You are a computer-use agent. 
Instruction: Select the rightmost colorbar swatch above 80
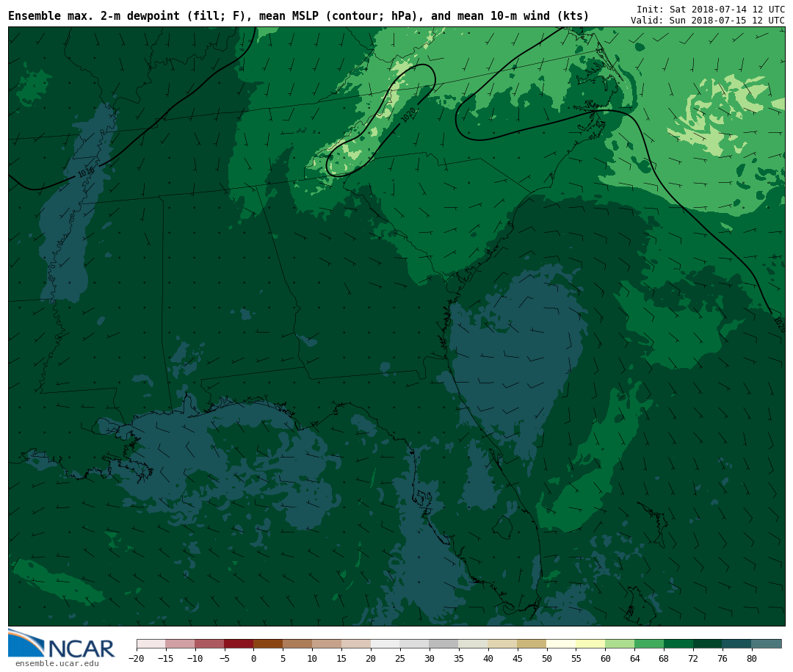pos(767,643)
